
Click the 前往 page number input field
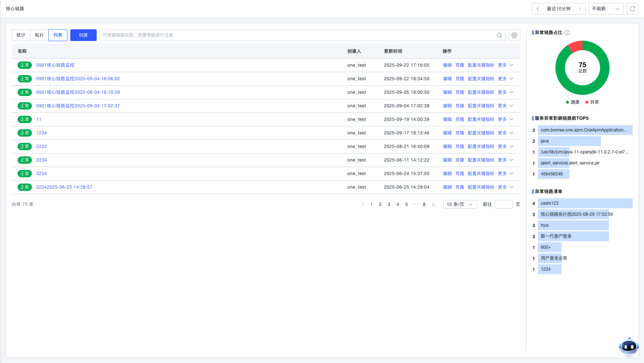[x=503, y=204]
